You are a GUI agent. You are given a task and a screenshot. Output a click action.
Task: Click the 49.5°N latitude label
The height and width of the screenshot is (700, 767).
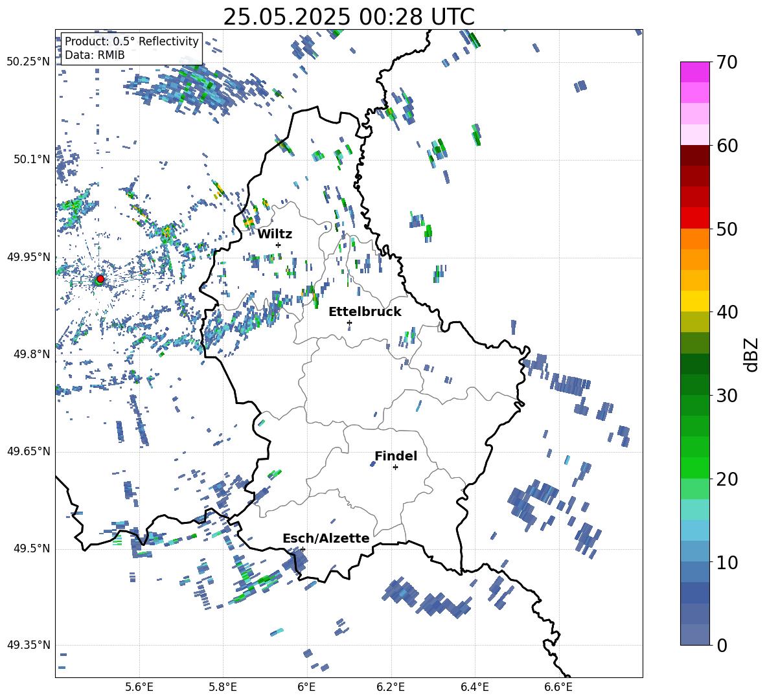click(x=31, y=548)
